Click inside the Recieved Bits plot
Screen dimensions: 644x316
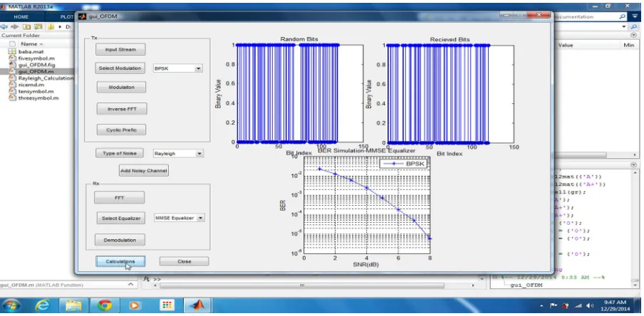[450, 93]
